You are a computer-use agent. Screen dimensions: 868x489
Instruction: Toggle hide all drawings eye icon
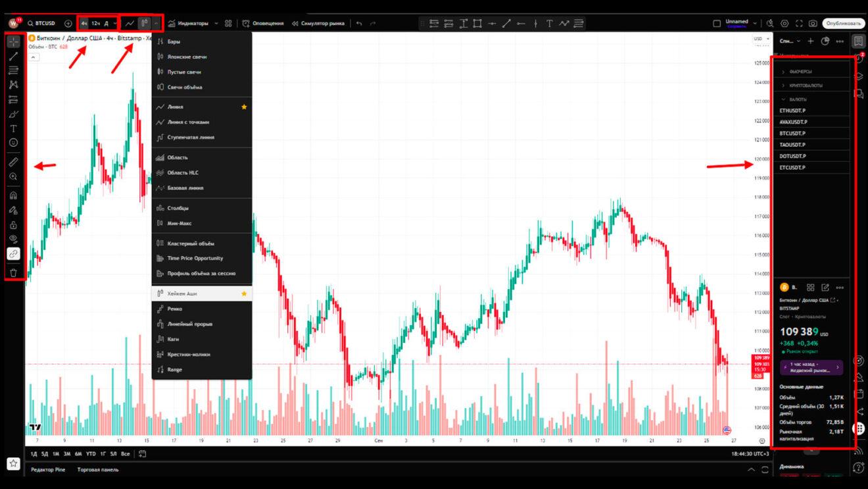pos(14,239)
